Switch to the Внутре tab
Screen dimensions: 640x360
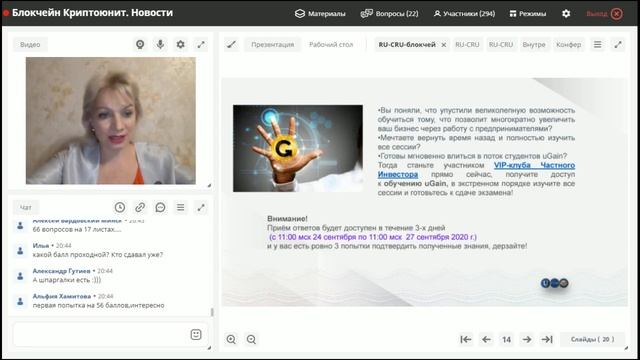click(x=534, y=44)
